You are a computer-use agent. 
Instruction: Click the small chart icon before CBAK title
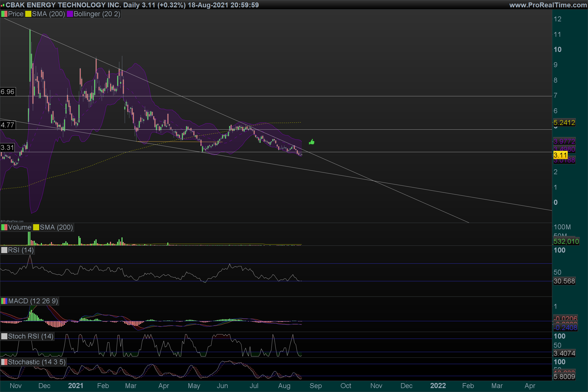pyautogui.click(x=2, y=5)
